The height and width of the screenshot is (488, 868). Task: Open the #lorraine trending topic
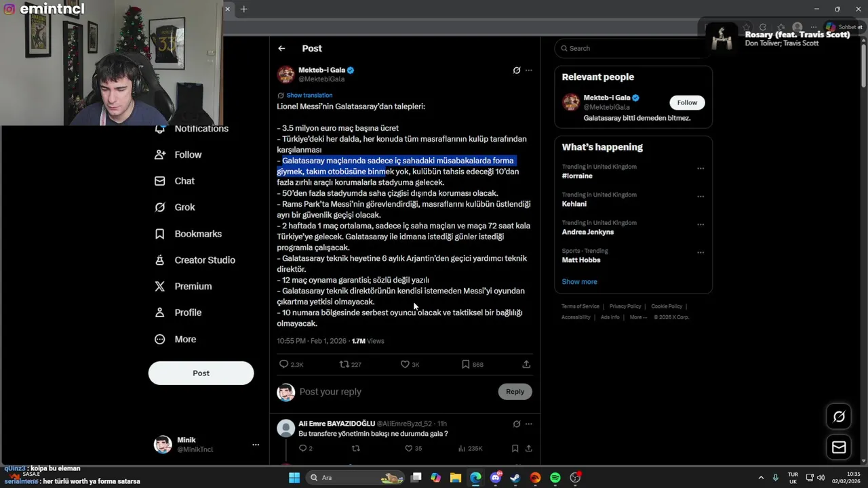(577, 176)
